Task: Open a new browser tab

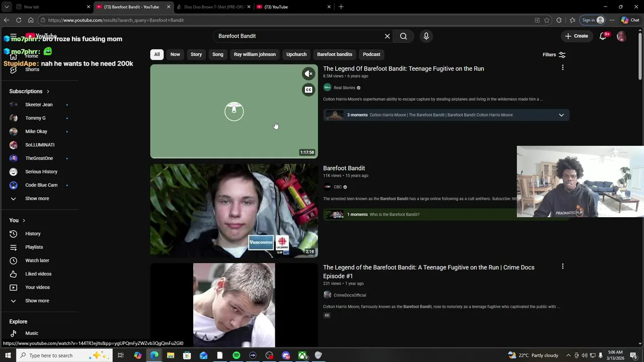Action: [x=341, y=7]
